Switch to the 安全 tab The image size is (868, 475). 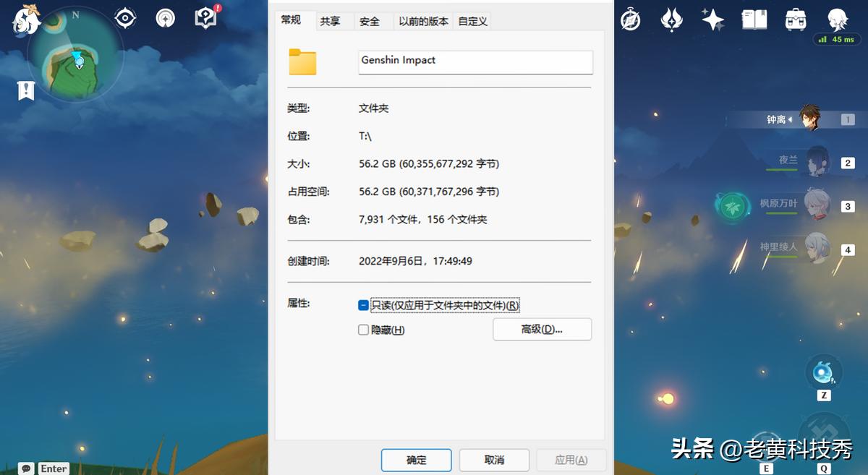(370, 22)
